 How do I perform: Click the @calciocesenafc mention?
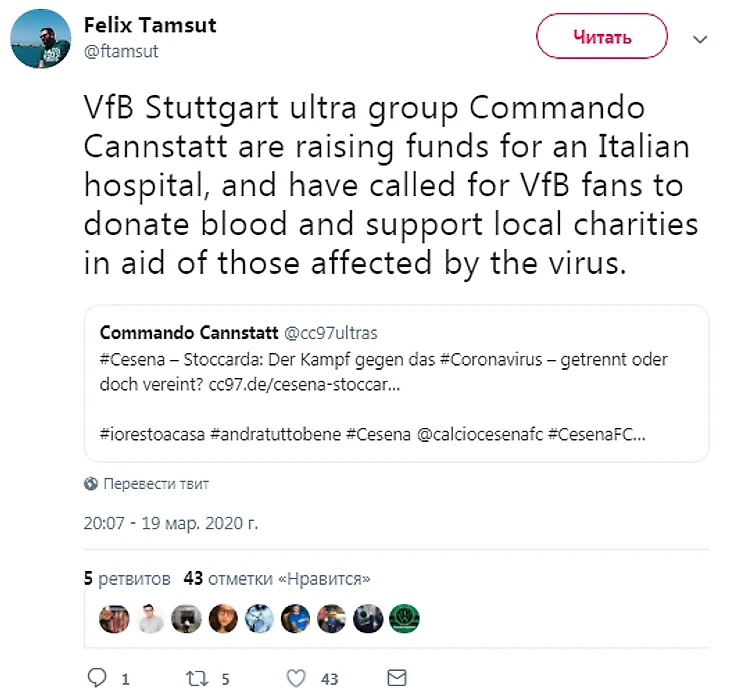coord(480,434)
